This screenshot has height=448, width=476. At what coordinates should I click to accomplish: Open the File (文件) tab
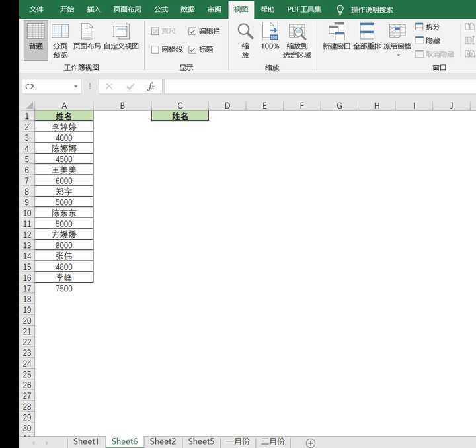pos(36,9)
